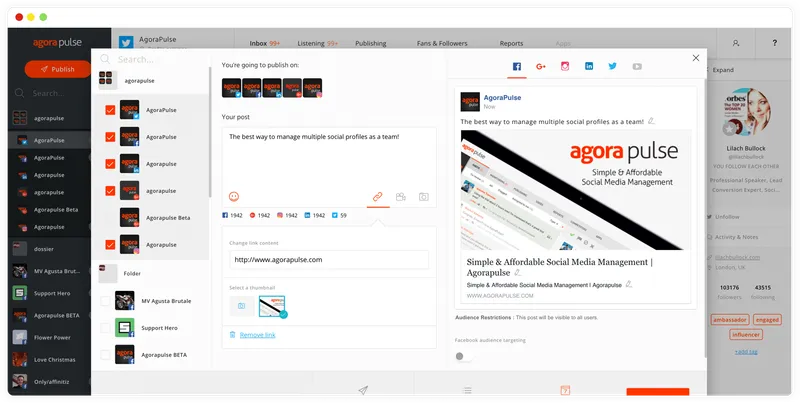Check the MV Agusta Brutale checkbox
800x403 pixels.
[105, 301]
